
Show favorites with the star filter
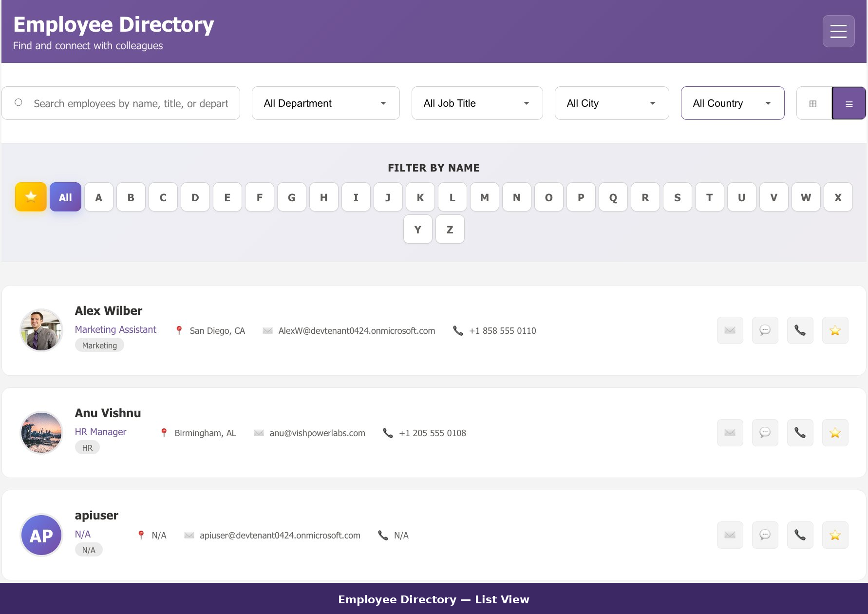31,197
